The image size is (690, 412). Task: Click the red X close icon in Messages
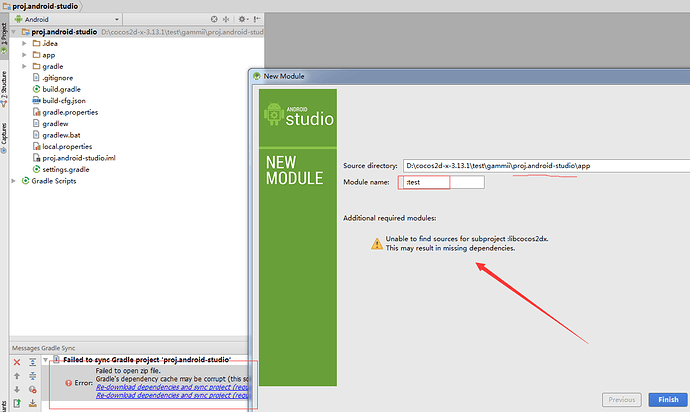(x=17, y=362)
